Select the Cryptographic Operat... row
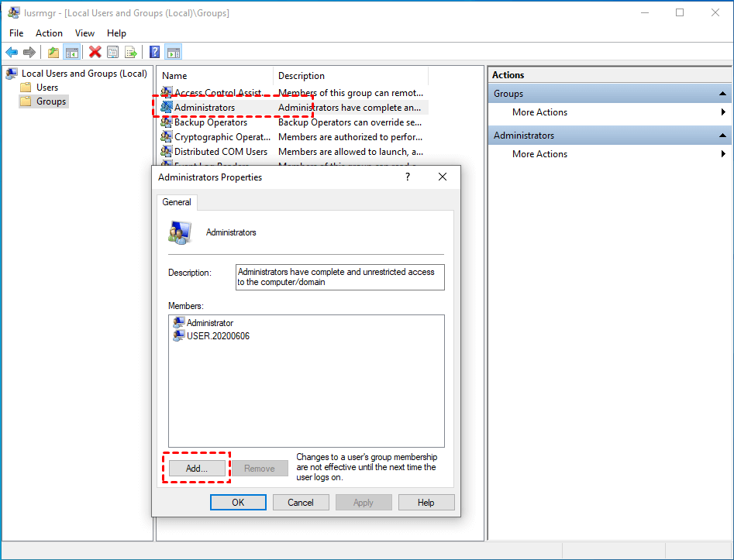Screen dimensions: 734x560 [293, 136]
